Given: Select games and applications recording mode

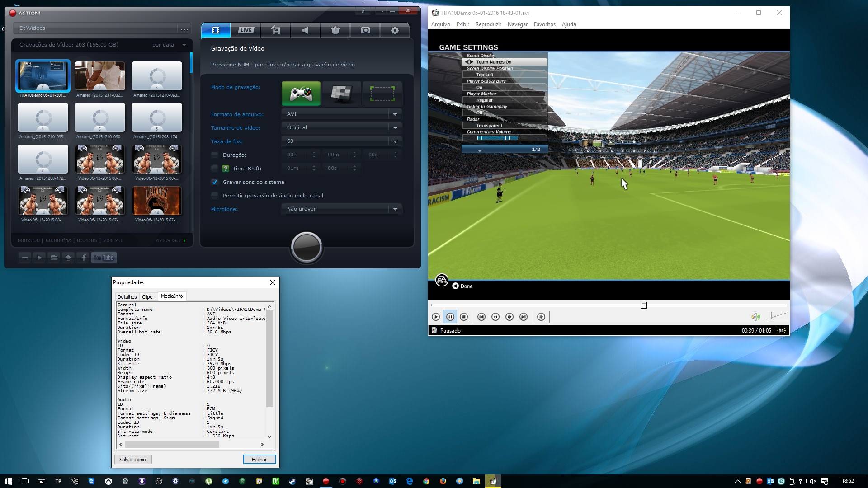Looking at the screenshot, I should (x=301, y=94).
